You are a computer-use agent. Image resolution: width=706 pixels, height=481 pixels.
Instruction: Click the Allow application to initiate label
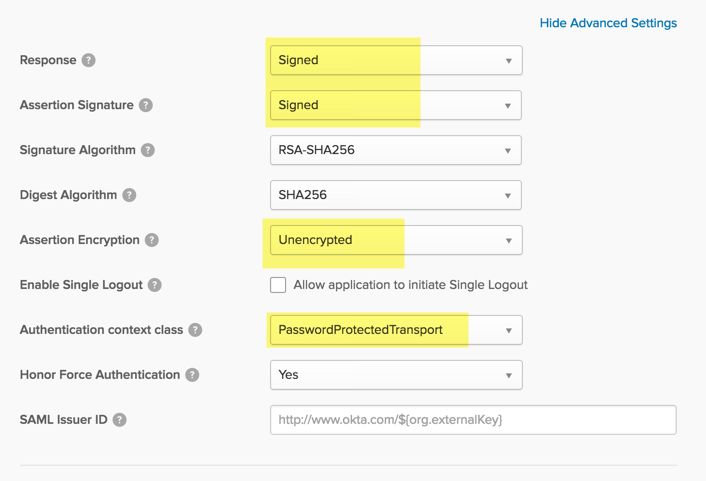click(410, 285)
